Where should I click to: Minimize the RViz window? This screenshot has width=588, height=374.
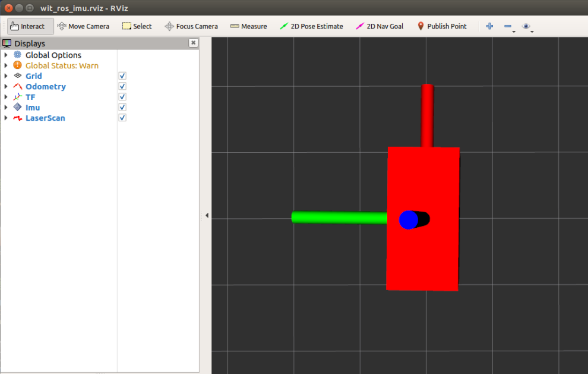coord(19,8)
